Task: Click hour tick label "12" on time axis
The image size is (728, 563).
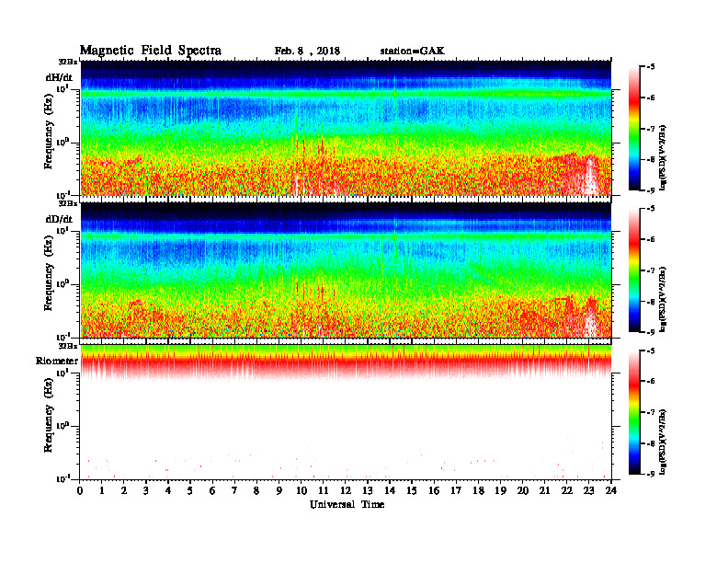Action: pos(346,491)
